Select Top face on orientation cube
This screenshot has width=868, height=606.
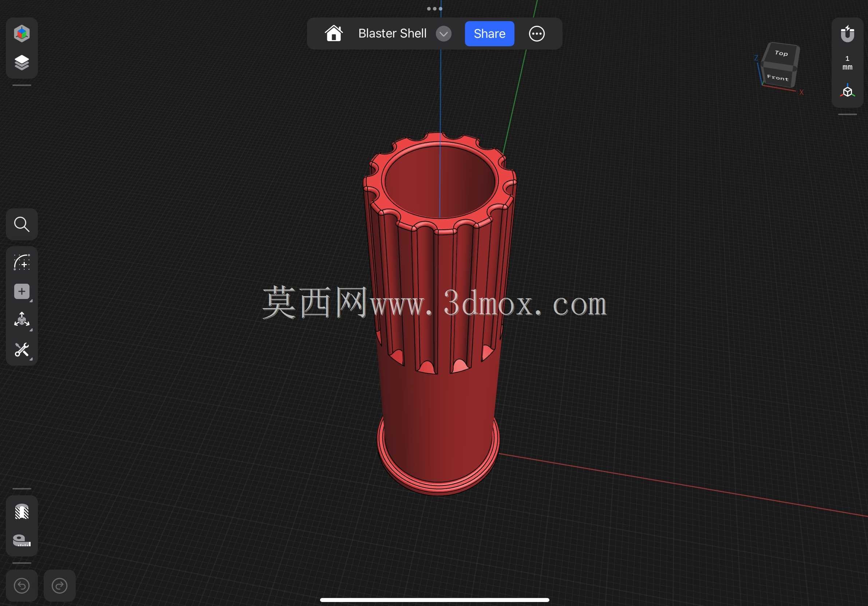coord(781,53)
